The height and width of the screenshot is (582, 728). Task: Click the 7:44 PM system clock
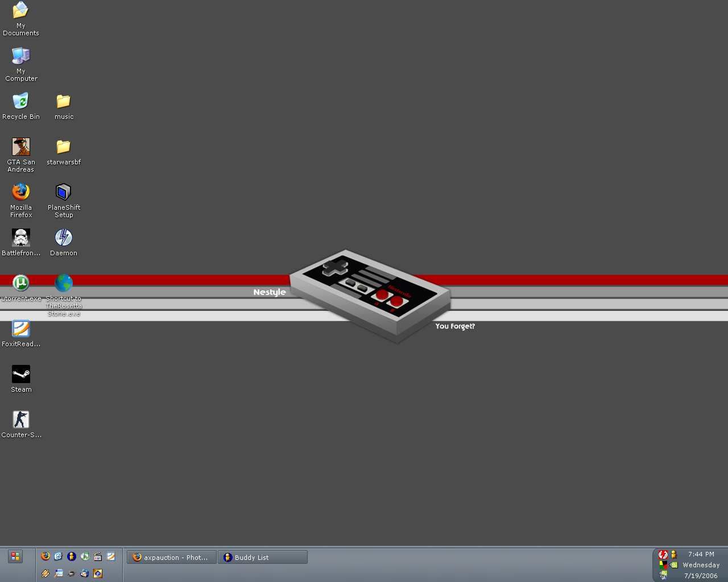tap(701, 554)
